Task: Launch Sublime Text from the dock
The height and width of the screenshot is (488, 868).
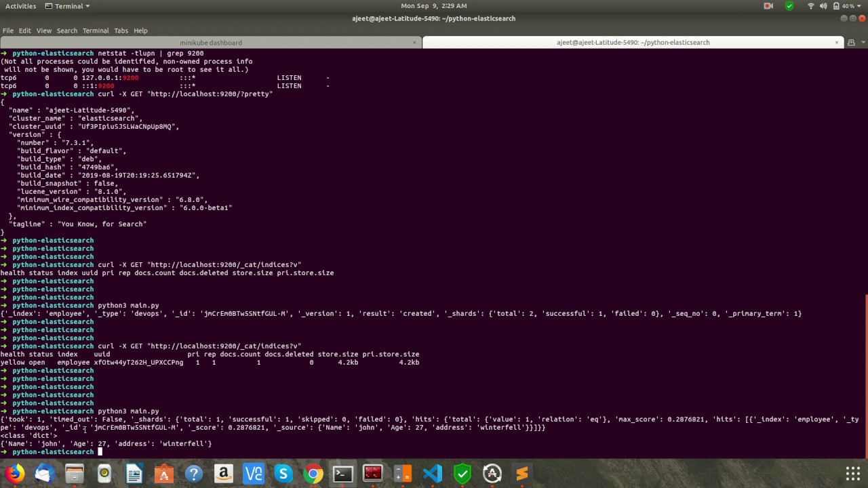Action: pyautogui.click(x=522, y=473)
